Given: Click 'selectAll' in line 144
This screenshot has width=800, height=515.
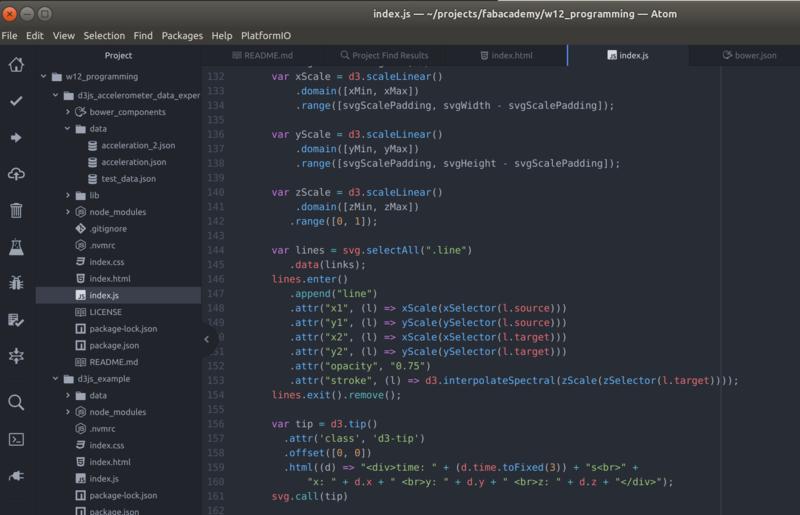Looking at the screenshot, I should (392, 251).
